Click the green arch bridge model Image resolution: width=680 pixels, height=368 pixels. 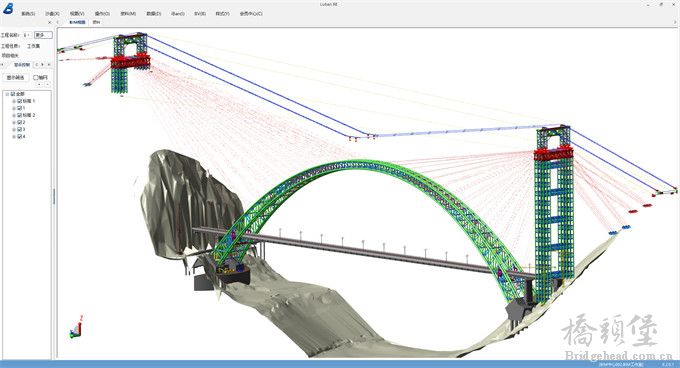tap(369, 165)
